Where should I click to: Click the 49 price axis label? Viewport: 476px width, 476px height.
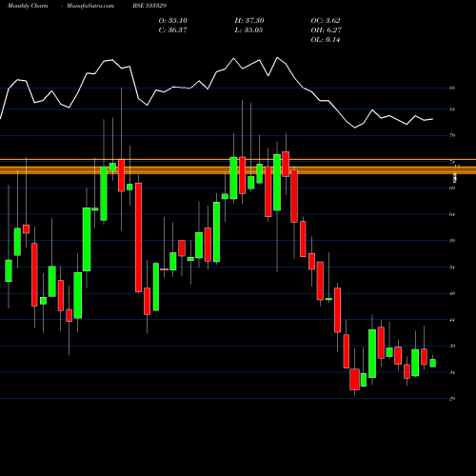[452, 293]
